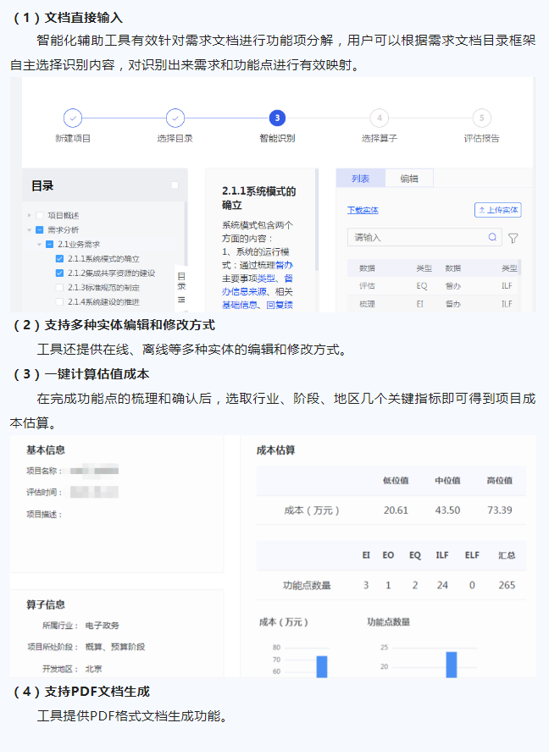Click the 下载实体 link

coord(363,210)
